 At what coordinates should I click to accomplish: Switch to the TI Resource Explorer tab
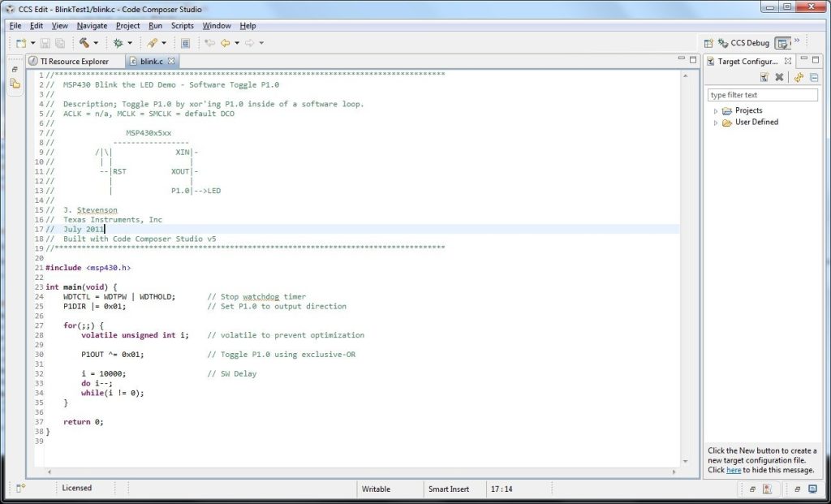coord(74,61)
